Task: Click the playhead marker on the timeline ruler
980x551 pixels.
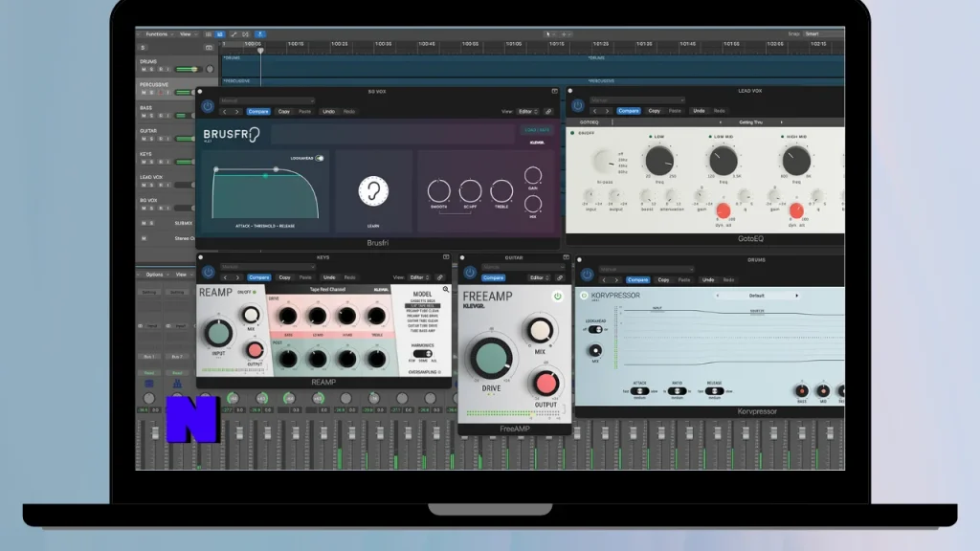Action: pyautogui.click(x=260, y=50)
